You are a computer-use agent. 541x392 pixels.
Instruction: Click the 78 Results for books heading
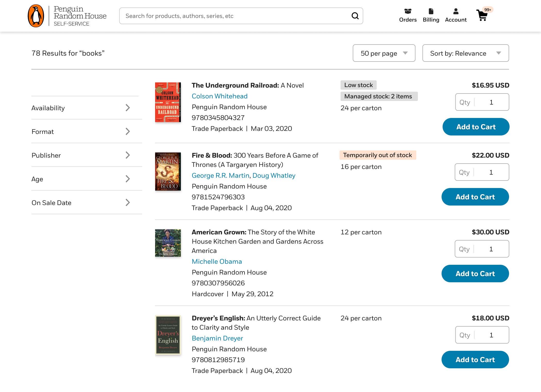click(68, 53)
